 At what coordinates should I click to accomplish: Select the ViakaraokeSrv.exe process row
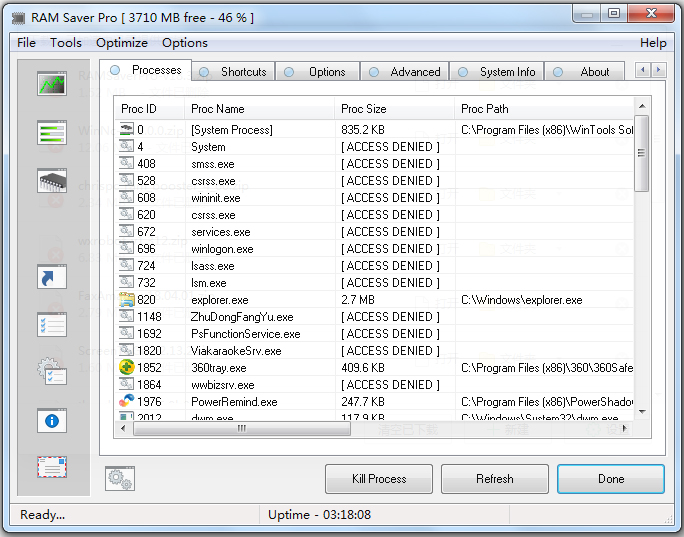tap(374, 351)
